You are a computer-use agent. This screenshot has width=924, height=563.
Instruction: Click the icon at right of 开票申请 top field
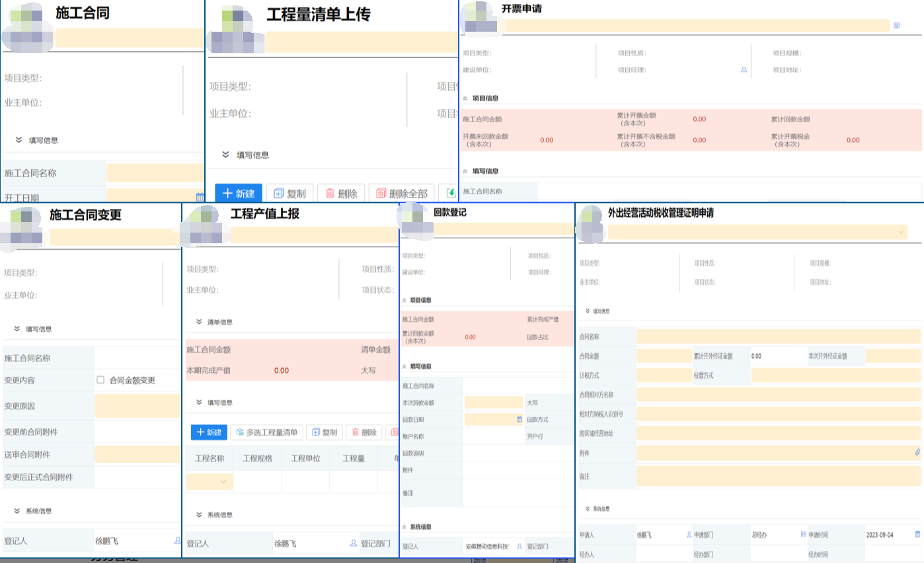coord(896,25)
